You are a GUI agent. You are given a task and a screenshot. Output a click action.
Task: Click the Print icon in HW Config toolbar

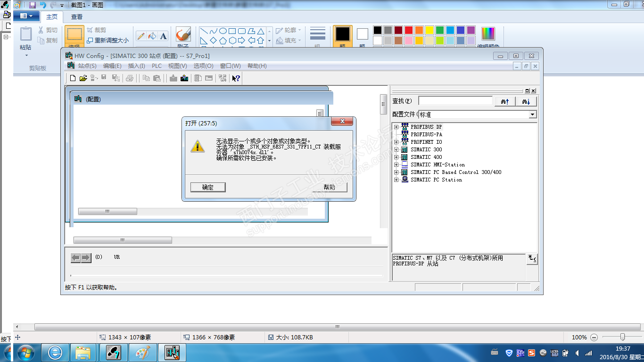pos(130,78)
